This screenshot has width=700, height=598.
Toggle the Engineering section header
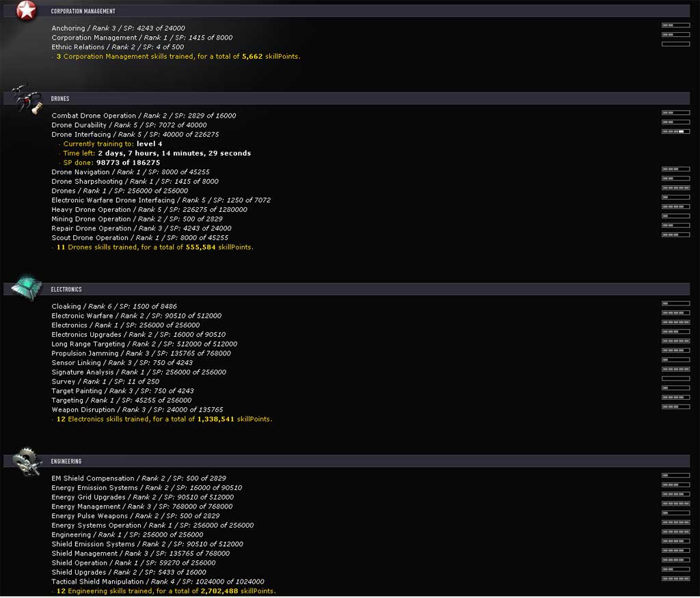pos(369,461)
